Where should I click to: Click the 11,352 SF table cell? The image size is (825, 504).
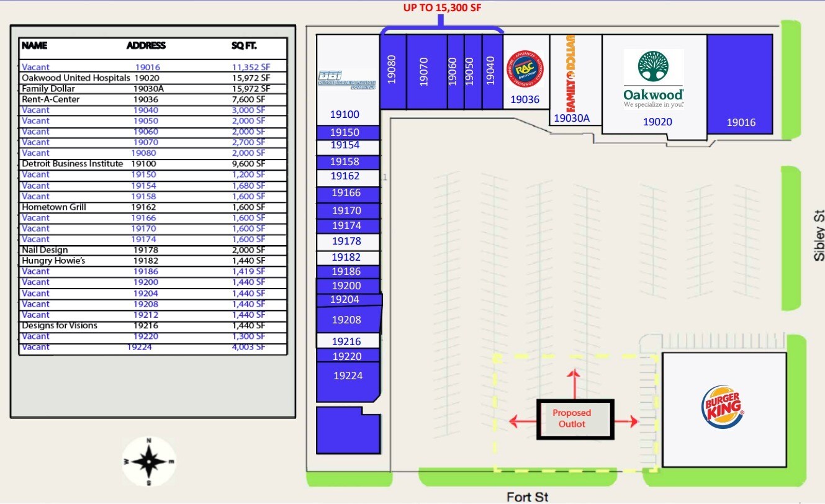tap(251, 67)
